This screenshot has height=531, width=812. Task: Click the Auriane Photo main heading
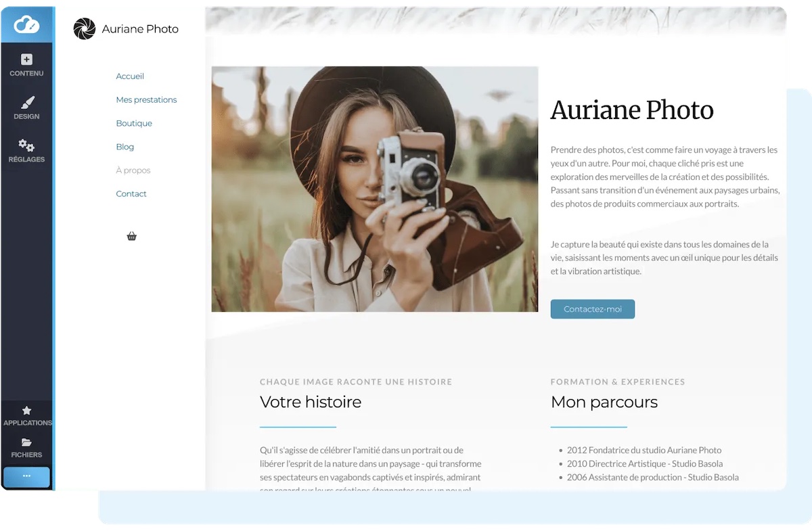[x=632, y=110]
